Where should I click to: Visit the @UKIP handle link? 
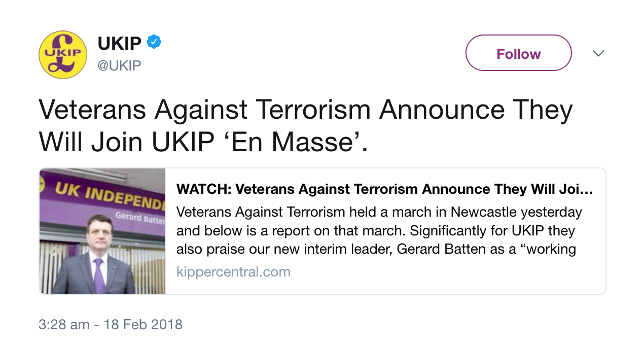119,65
